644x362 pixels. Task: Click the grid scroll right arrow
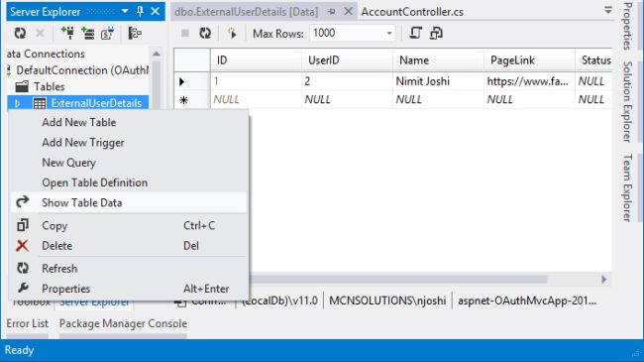(603, 280)
